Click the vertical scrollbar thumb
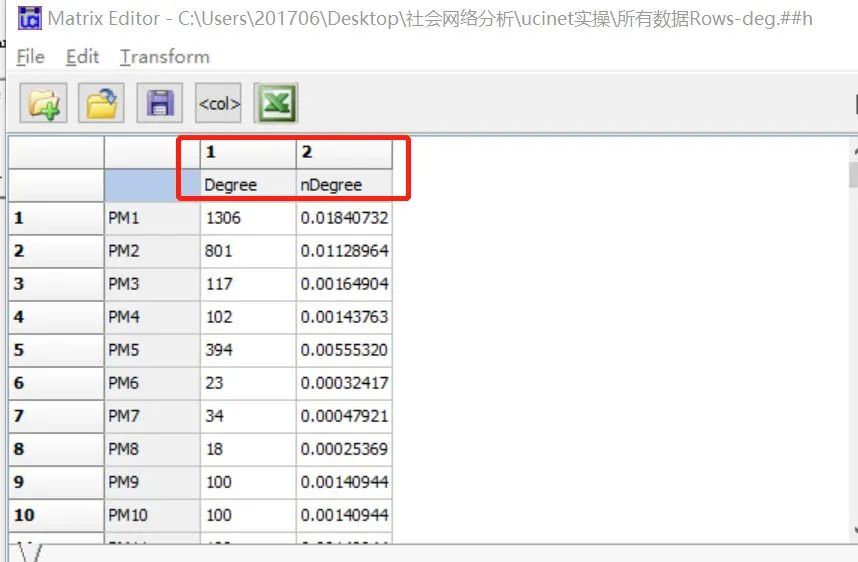This screenshot has height=562, width=858. pos(854,175)
